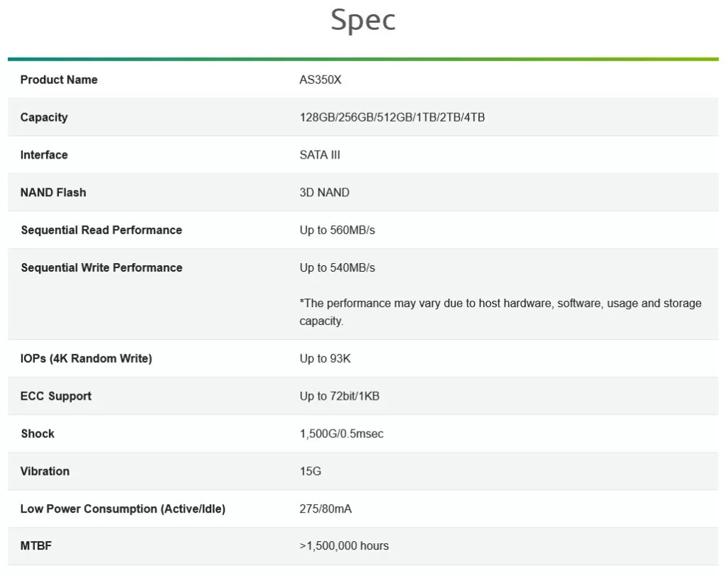Click the 1,500G/0.5msec shock value

(x=341, y=434)
